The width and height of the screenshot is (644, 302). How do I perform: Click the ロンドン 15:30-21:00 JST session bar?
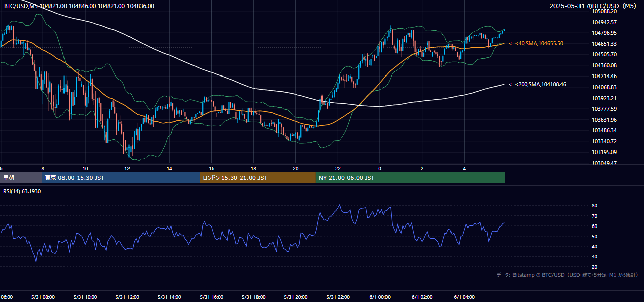tap(258, 178)
